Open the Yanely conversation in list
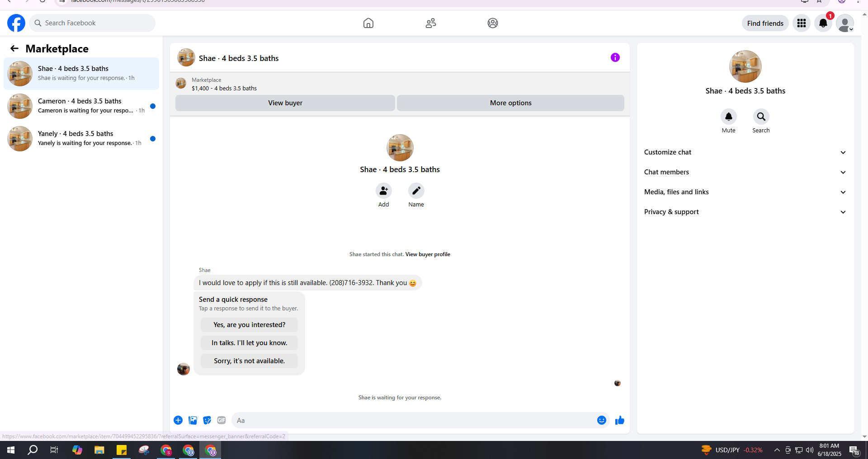The image size is (868, 459). click(x=81, y=139)
